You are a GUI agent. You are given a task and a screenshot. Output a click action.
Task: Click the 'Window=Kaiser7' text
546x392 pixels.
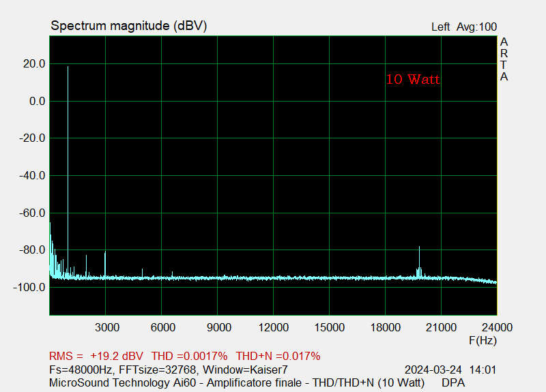tap(245, 370)
